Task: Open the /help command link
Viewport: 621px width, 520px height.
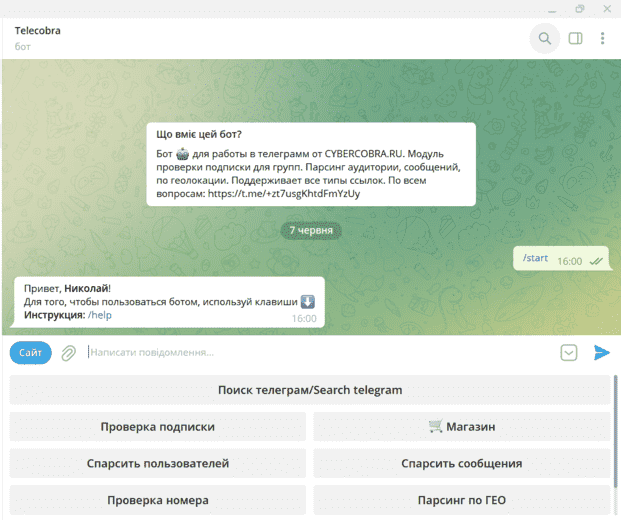Action: [x=100, y=315]
